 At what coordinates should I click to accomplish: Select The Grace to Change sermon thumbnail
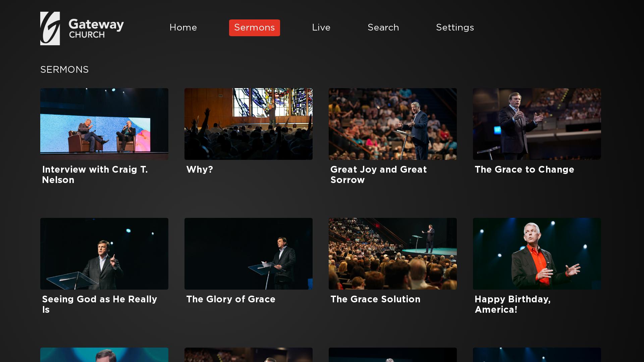(537, 124)
